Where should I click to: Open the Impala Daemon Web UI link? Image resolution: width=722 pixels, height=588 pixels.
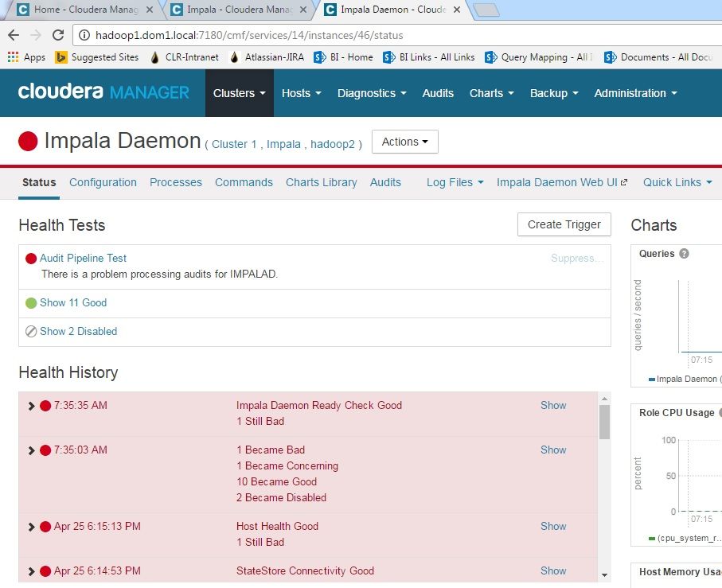pyautogui.click(x=562, y=182)
